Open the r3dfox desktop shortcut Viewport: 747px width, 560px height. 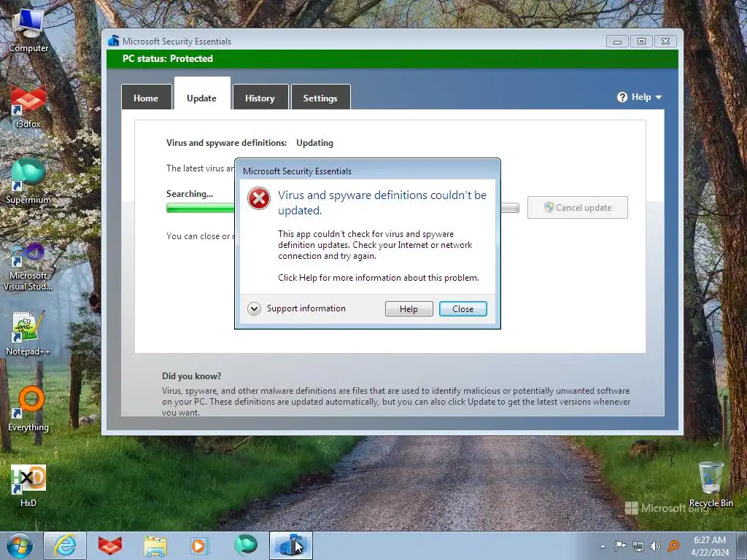[x=28, y=106]
